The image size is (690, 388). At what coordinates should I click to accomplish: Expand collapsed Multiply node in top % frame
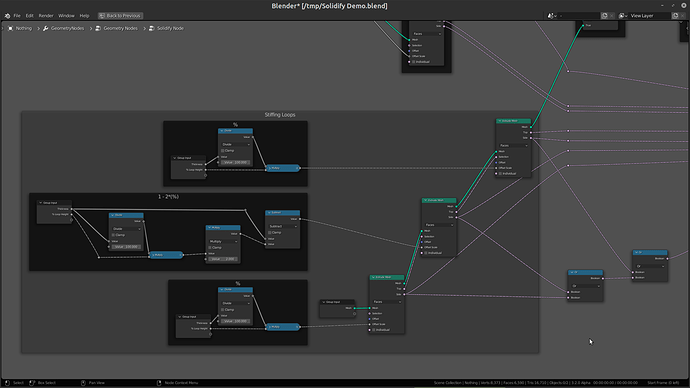[x=270, y=168]
